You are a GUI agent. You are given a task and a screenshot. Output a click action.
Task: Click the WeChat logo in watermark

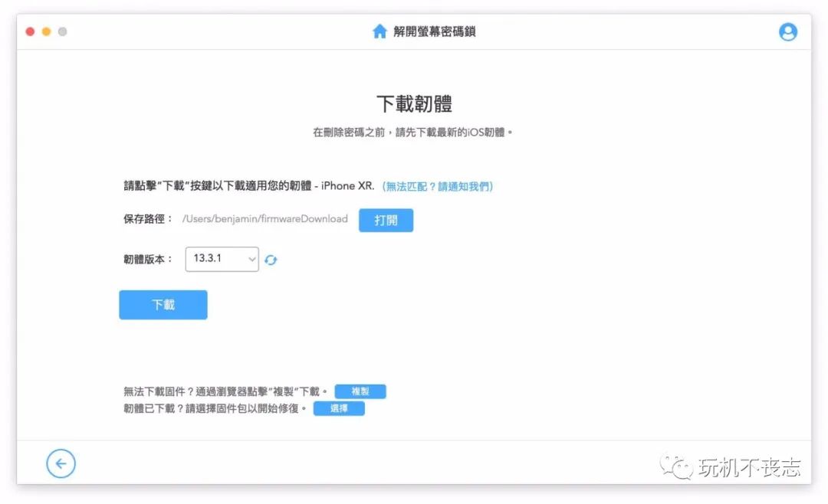pyautogui.click(x=676, y=466)
